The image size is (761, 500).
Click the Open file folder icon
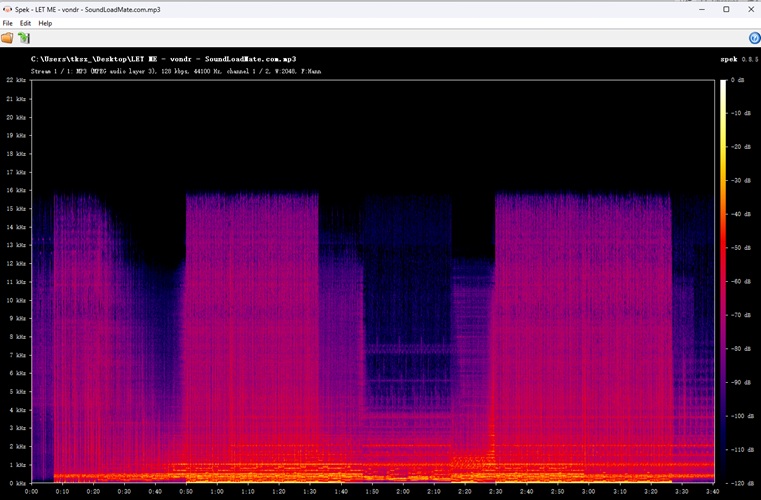coord(7,38)
